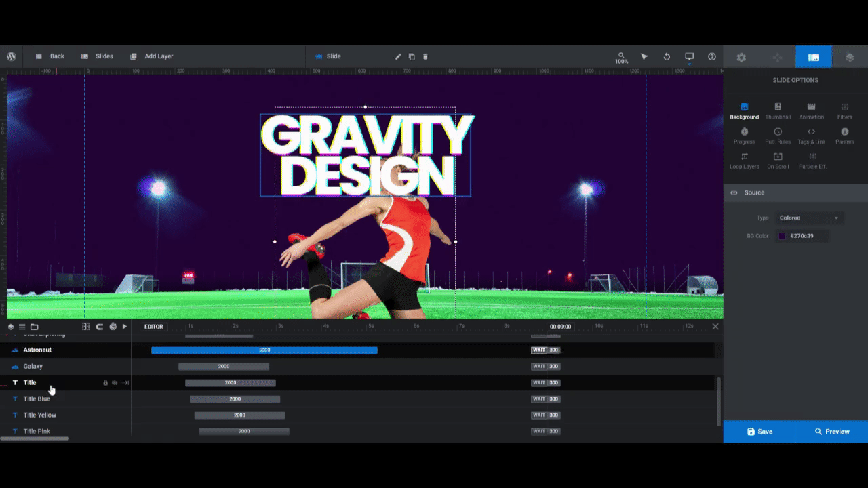
Task: Open the On Scroll slide option
Action: (778, 161)
